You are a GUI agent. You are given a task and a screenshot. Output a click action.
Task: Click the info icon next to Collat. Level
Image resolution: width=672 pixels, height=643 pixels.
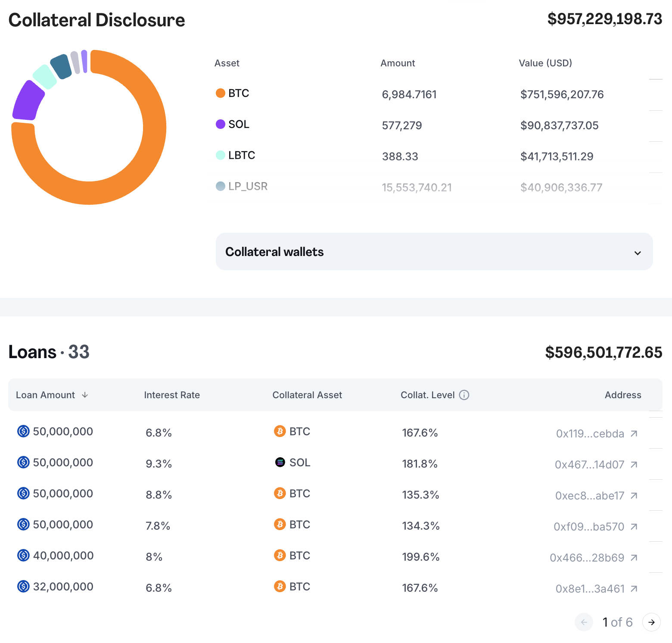464,395
